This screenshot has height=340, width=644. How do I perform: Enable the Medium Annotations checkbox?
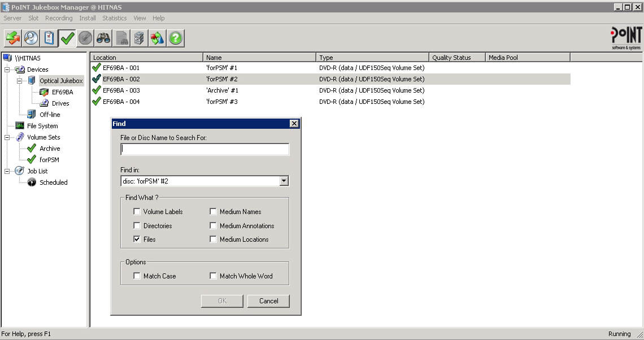(213, 225)
